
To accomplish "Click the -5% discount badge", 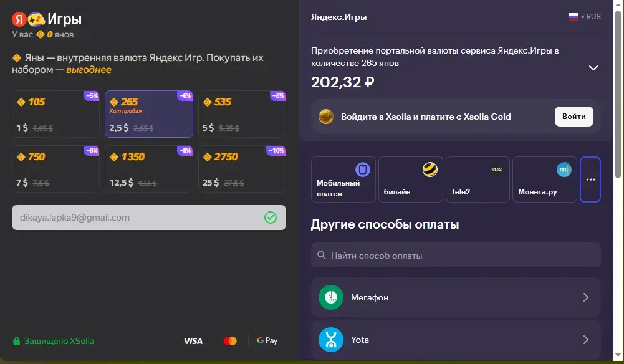I will click(x=92, y=95).
